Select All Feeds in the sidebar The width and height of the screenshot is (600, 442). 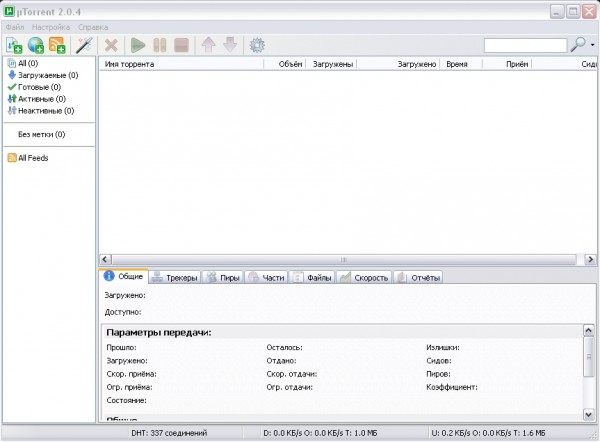(28, 158)
